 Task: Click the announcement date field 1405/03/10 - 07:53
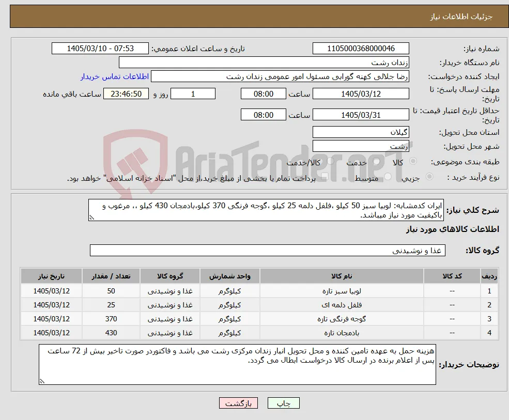(100, 49)
